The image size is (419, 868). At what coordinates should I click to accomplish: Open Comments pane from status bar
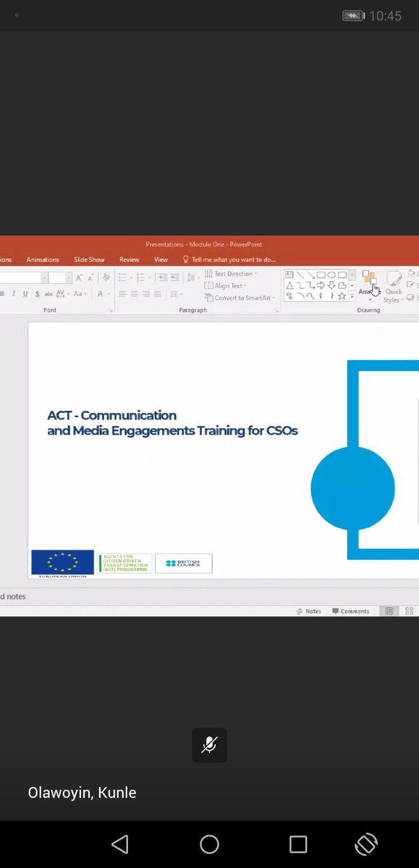pos(350,611)
